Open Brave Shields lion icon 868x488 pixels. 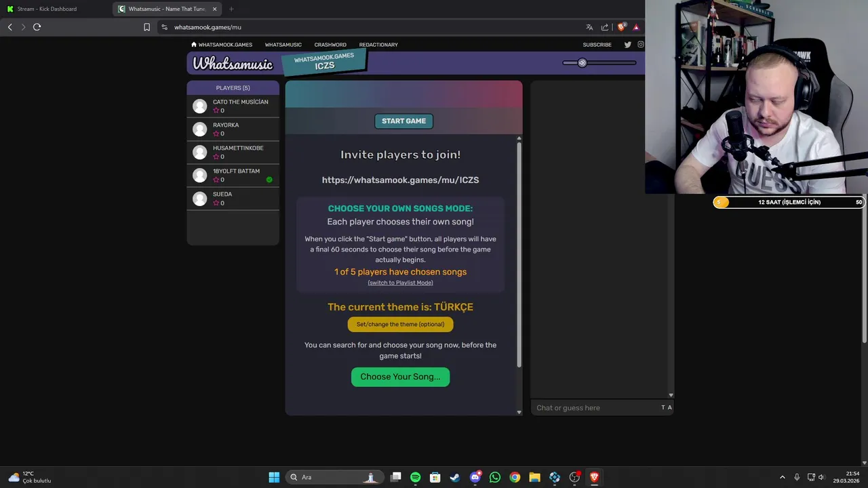coord(621,27)
